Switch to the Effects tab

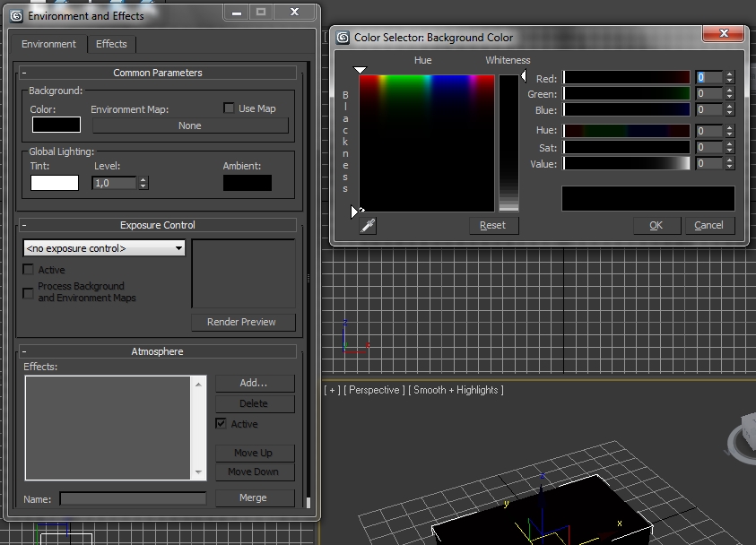[111, 44]
